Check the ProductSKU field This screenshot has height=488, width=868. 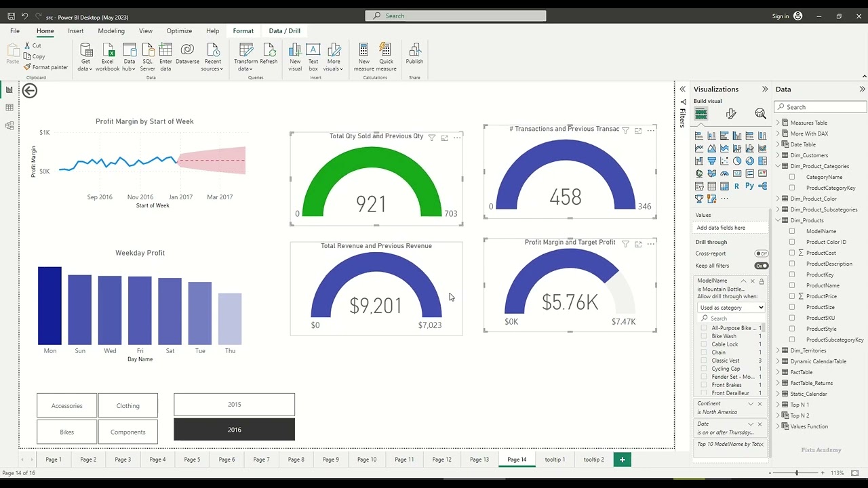click(x=791, y=318)
